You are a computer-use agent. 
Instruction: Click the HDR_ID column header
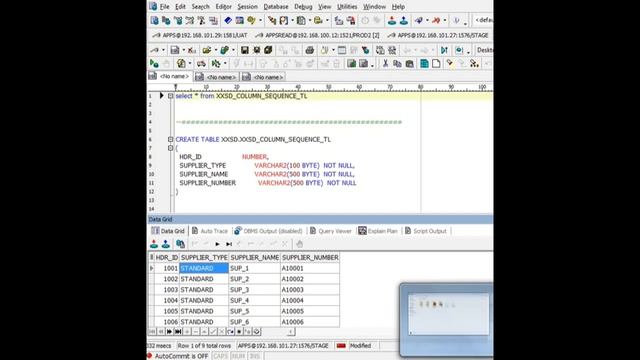[167, 258]
